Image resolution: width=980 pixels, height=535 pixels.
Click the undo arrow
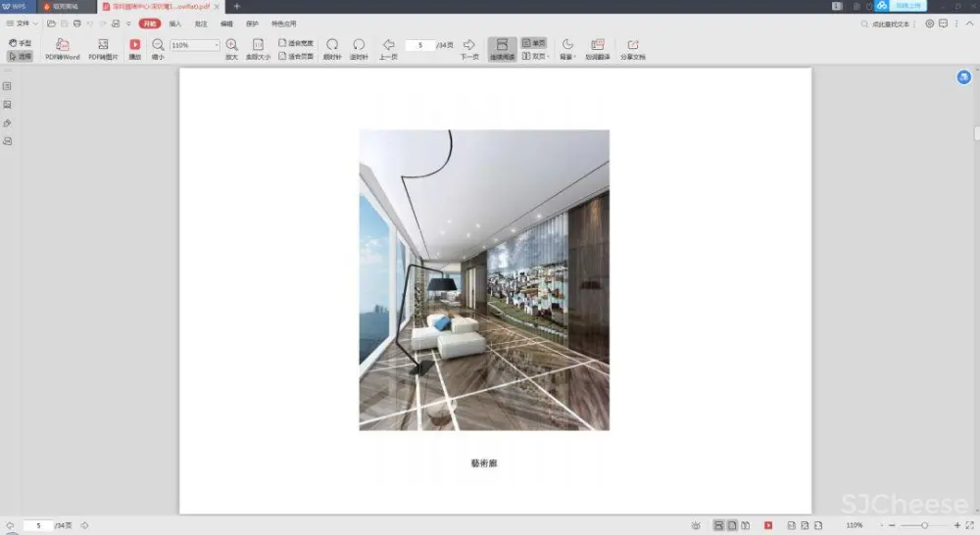click(x=90, y=24)
